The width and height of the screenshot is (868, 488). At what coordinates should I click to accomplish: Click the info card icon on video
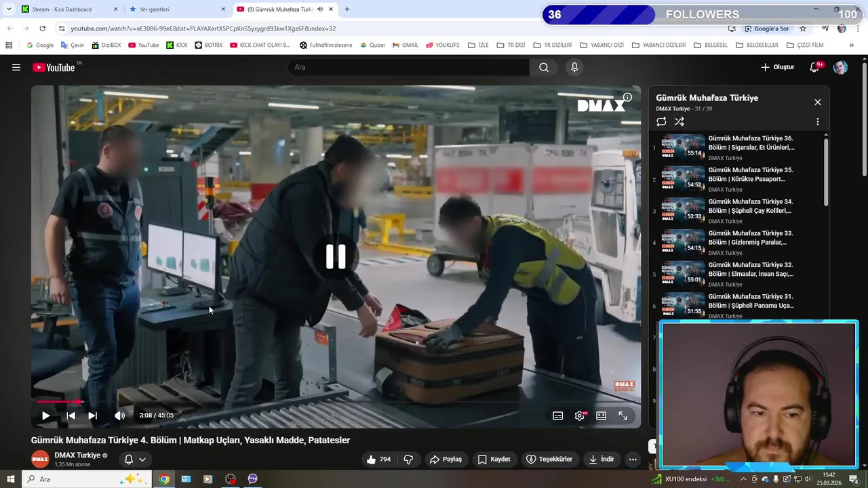pyautogui.click(x=628, y=98)
